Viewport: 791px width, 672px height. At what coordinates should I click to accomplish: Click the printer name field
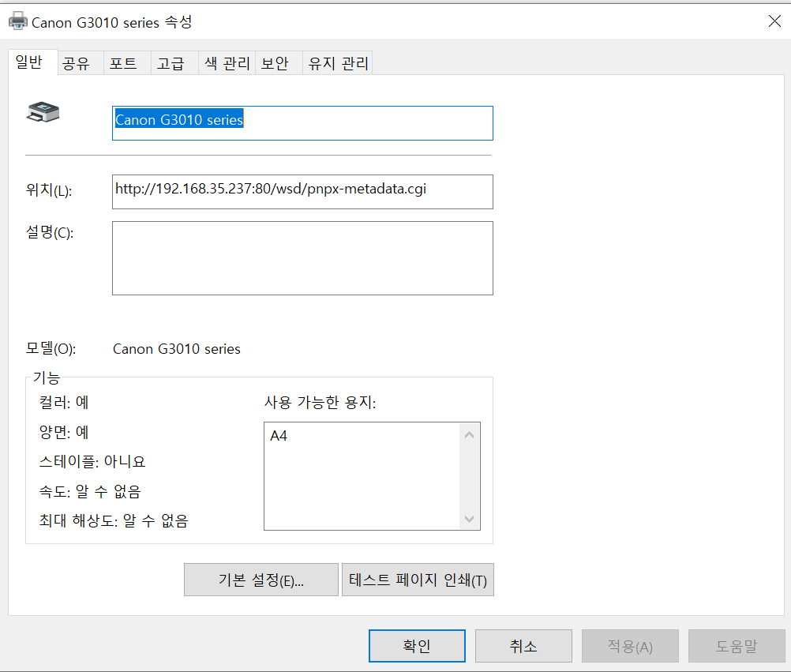click(302, 123)
